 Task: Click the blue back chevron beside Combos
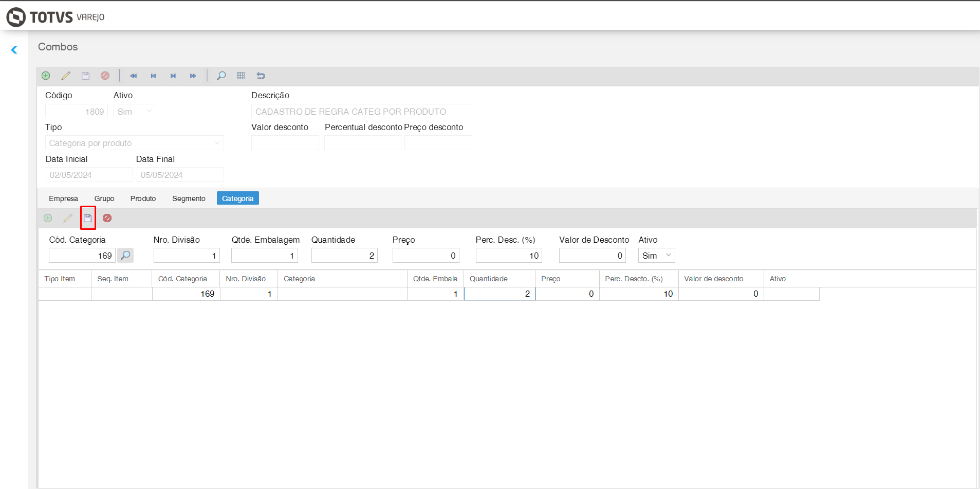click(x=14, y=50)
